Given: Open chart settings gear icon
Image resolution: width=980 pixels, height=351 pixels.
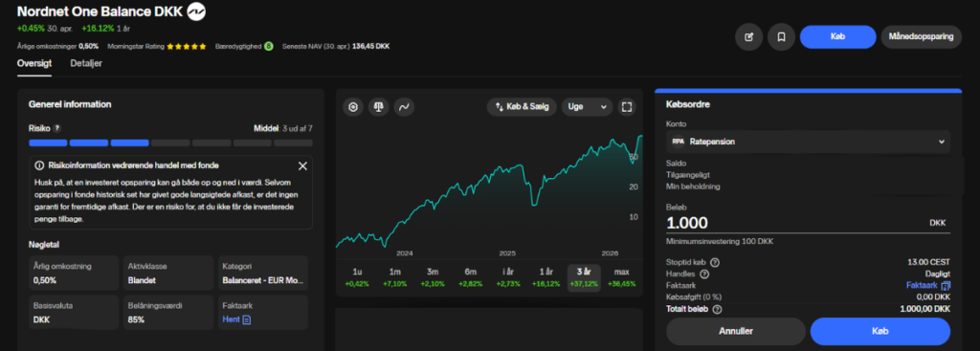Looking at the screenshot, I should click(x=353, y=107).
